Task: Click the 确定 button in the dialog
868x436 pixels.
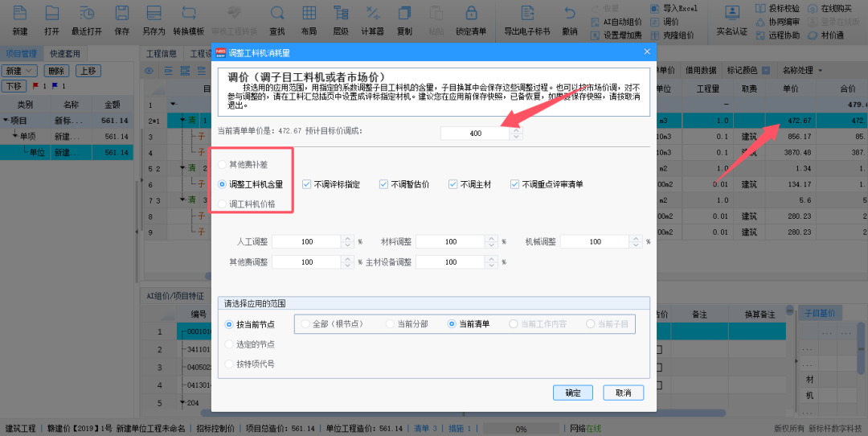Action: click(573, 393)
